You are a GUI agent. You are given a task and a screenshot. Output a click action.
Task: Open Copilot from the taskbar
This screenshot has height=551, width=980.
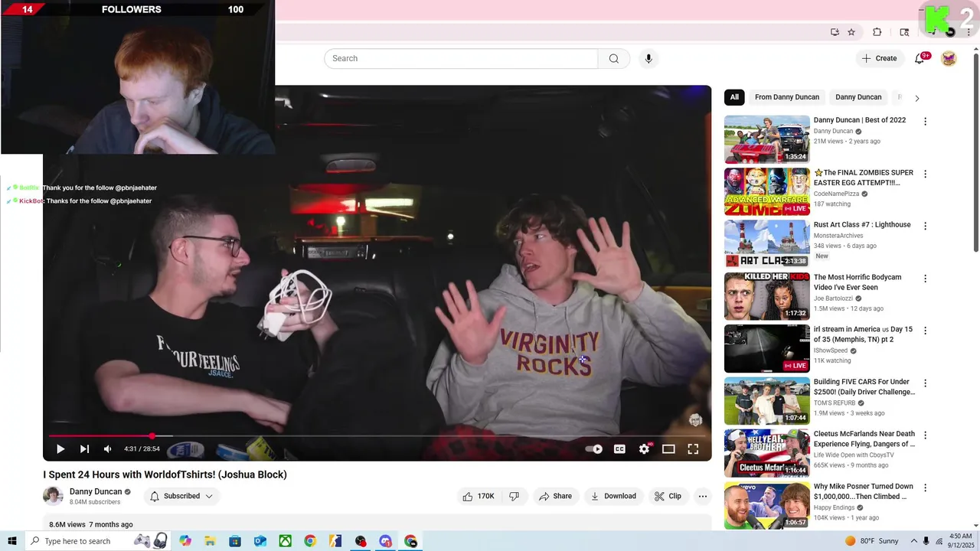185,541
